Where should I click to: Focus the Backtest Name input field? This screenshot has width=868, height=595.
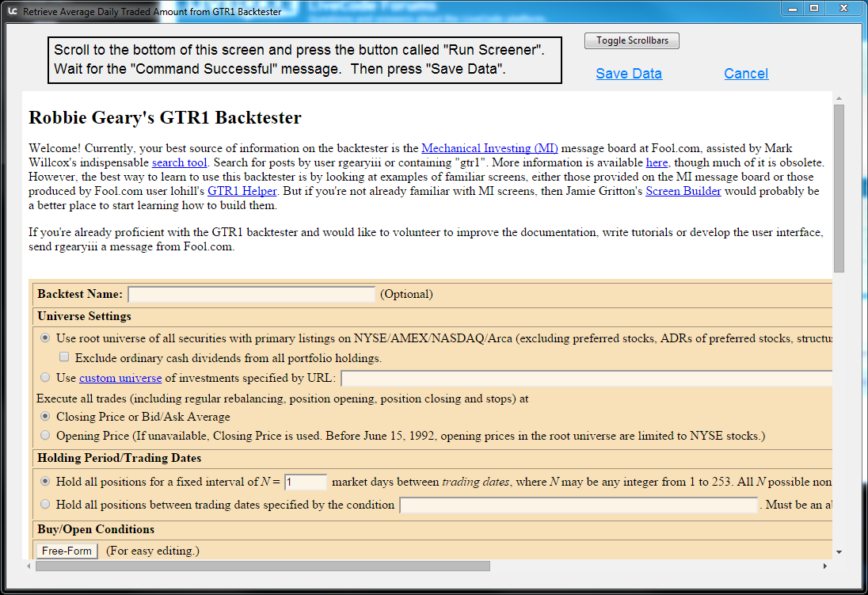[251, 294]
